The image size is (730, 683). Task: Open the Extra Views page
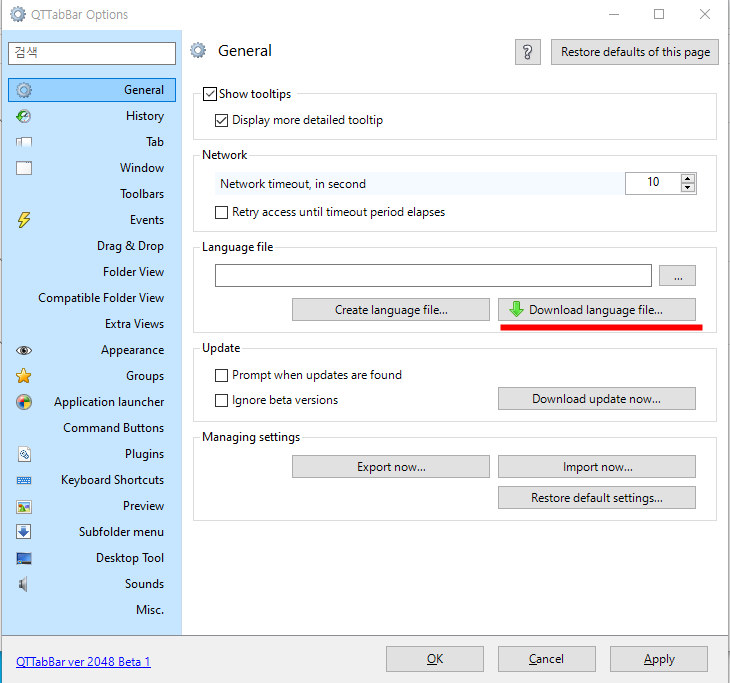tap(92, 324)
